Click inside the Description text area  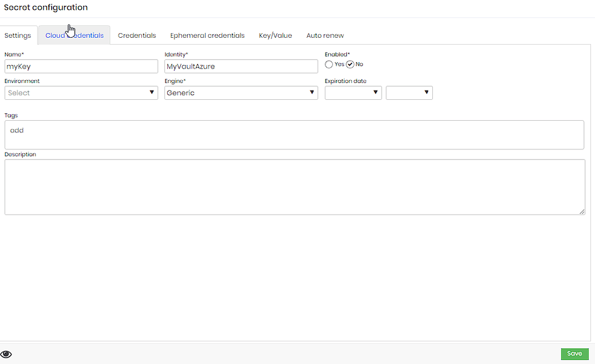[x=295, y=187]
